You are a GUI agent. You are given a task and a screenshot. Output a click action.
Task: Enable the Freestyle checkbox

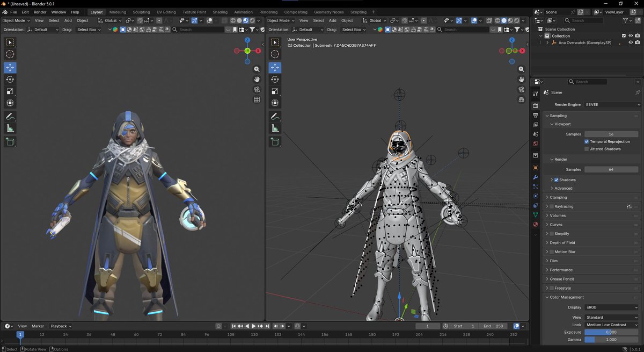(552, 288)
